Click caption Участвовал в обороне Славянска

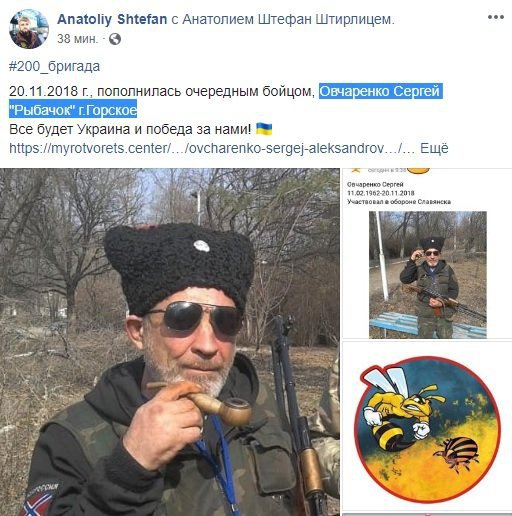tap(399, 202)
